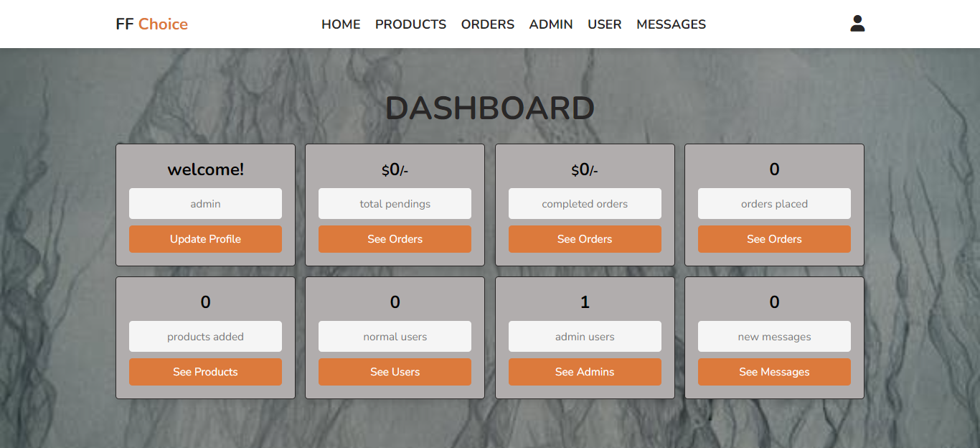
Task: Navigate to ORDERS in the navbar
Action: pyautogui.click(x=487, y=24)
